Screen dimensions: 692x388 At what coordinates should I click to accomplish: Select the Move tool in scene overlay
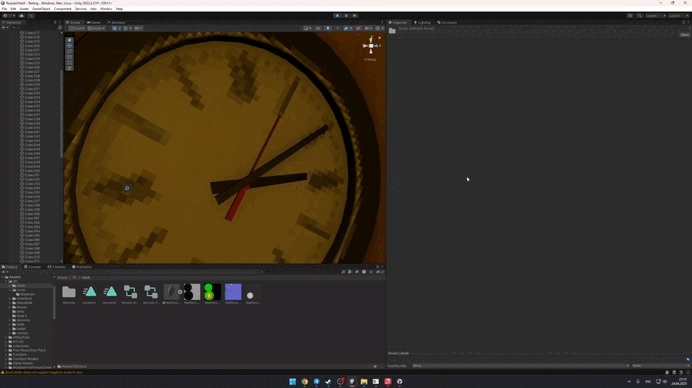click(x=69, y=45)
